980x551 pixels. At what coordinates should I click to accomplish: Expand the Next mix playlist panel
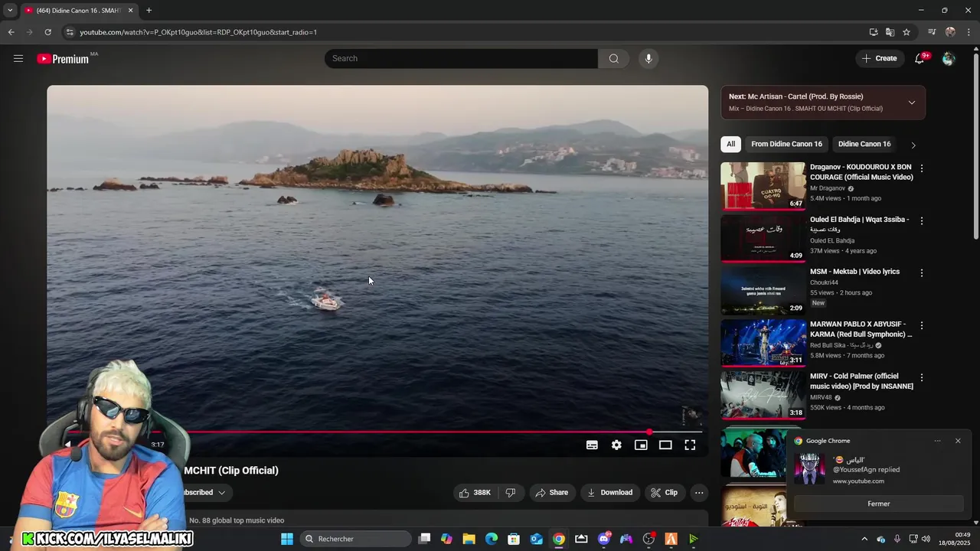[911, 103]
